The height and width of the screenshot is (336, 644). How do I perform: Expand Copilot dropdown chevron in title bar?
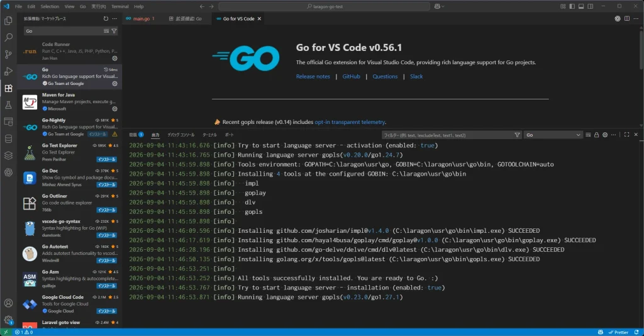(x=443, y=6)
